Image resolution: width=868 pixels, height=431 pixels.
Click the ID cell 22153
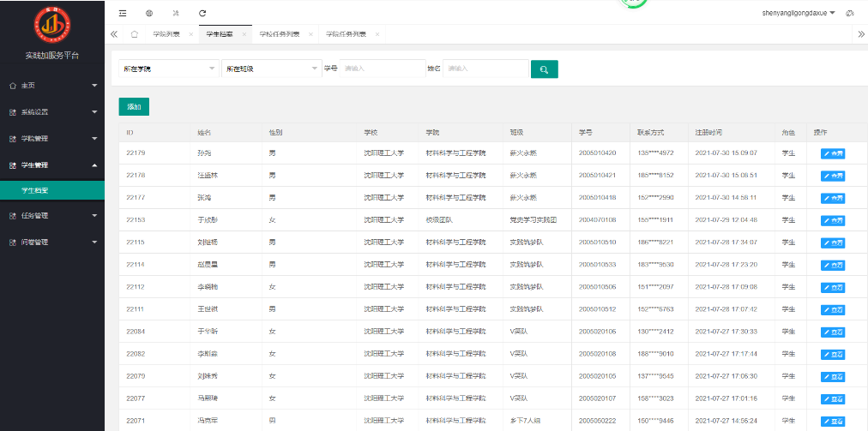coord(136,220)
